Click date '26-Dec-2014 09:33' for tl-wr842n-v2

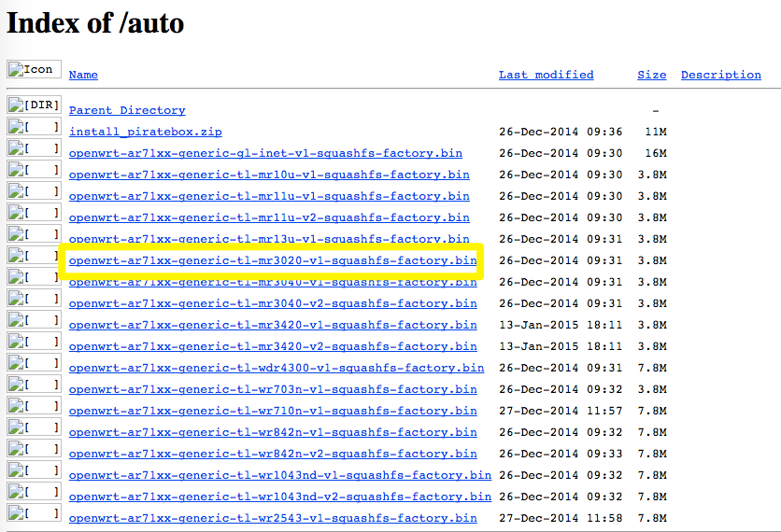pyautogui.click(x=561, y=453)
